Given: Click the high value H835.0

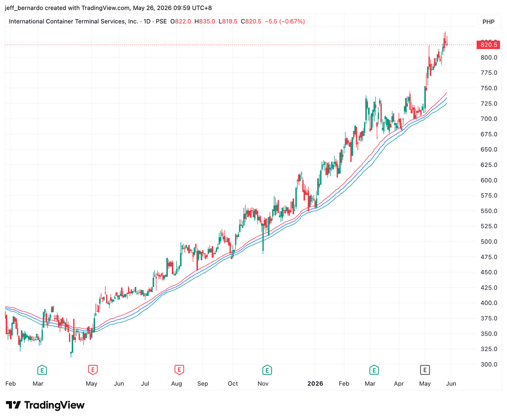Looking at the screenshot, I should 204,21.
